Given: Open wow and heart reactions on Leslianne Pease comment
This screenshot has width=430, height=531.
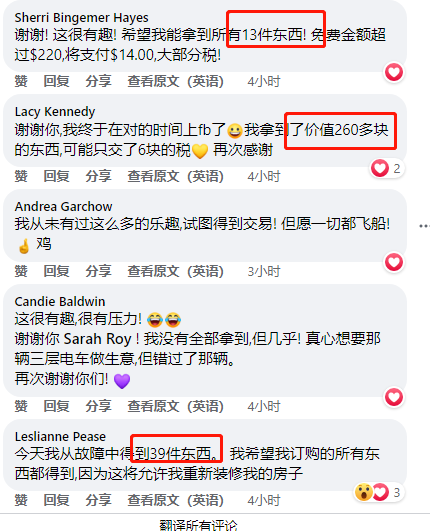Looking at the screenshot, I should pyautogui.click(x=379, y=492).
